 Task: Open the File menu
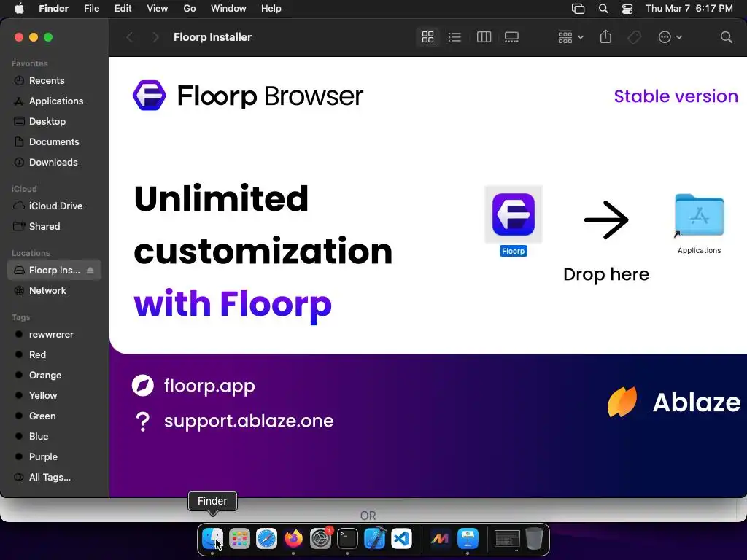[91, 9]
